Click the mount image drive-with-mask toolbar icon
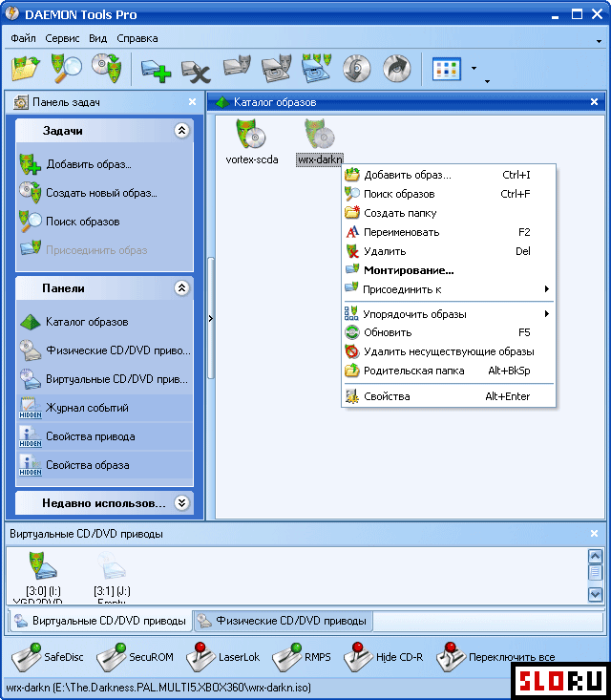Screen dimensions: 611x700 tap(237, 67)
